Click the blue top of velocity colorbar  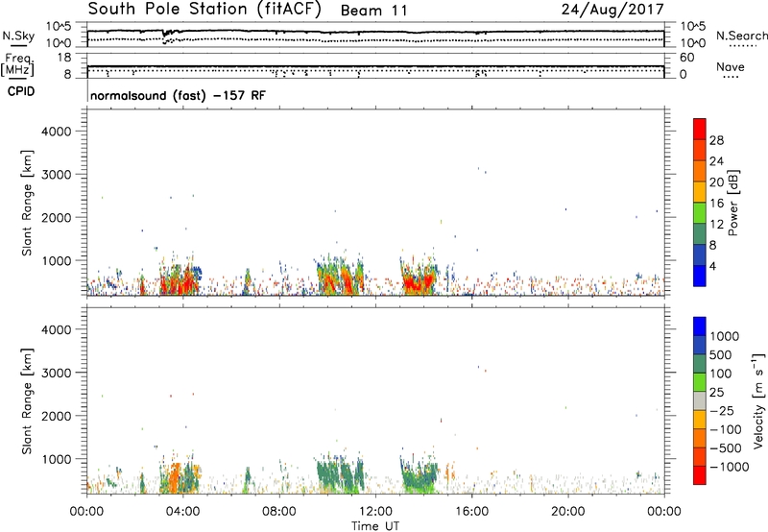click(x=700, y=326)
